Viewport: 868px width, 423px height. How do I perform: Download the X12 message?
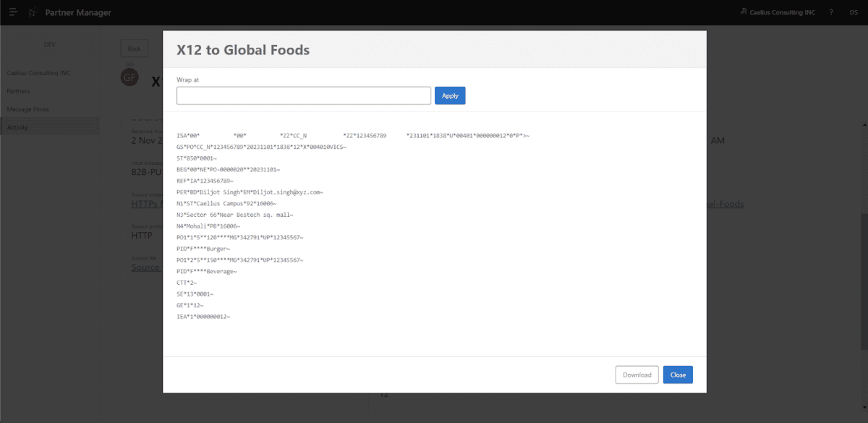(x=637, y=375)
